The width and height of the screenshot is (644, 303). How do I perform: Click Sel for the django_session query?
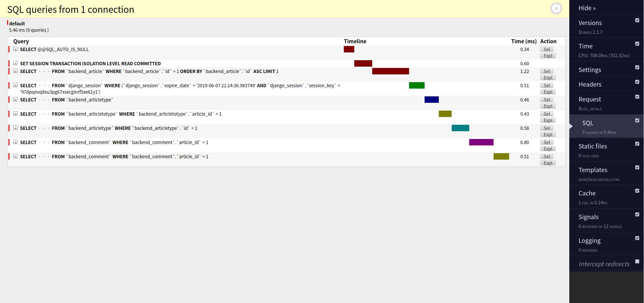pos(547,86)
